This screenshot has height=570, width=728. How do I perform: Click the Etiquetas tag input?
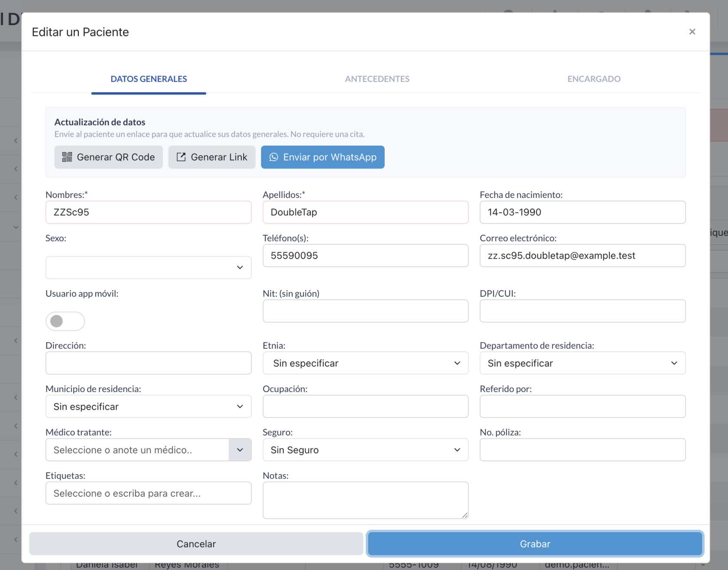click(x=148, y=493)
